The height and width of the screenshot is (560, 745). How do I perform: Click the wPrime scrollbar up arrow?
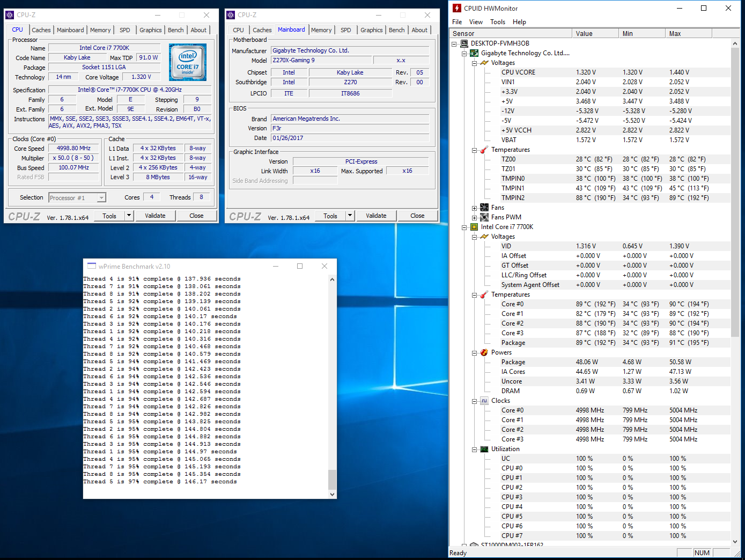[x=332, y=279]
